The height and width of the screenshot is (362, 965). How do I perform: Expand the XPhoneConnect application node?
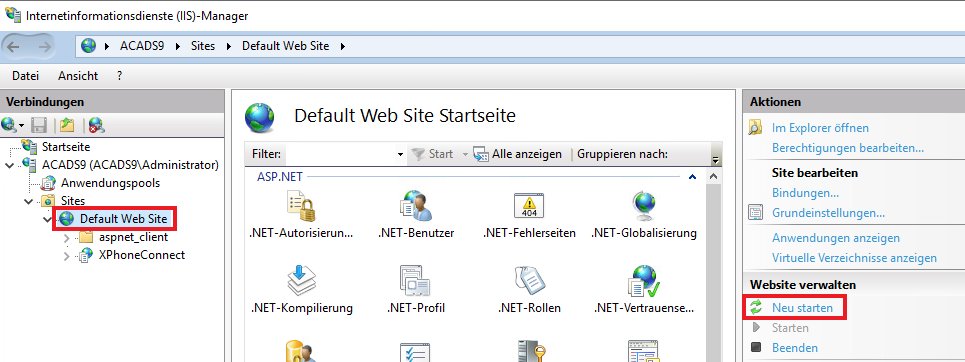(x=67, y=255)
